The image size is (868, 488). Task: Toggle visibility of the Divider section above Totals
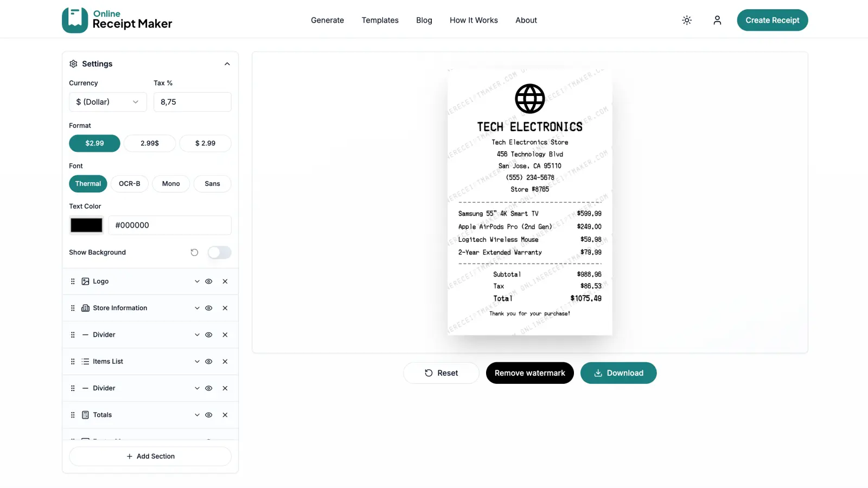tap(208, 388)
